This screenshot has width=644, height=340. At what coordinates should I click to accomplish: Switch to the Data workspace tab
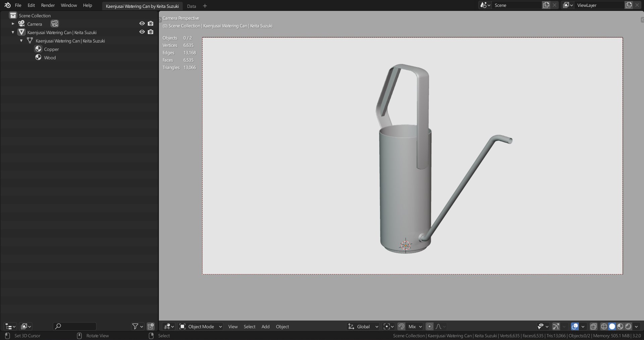pyautogui.click(x=192, y=6)
